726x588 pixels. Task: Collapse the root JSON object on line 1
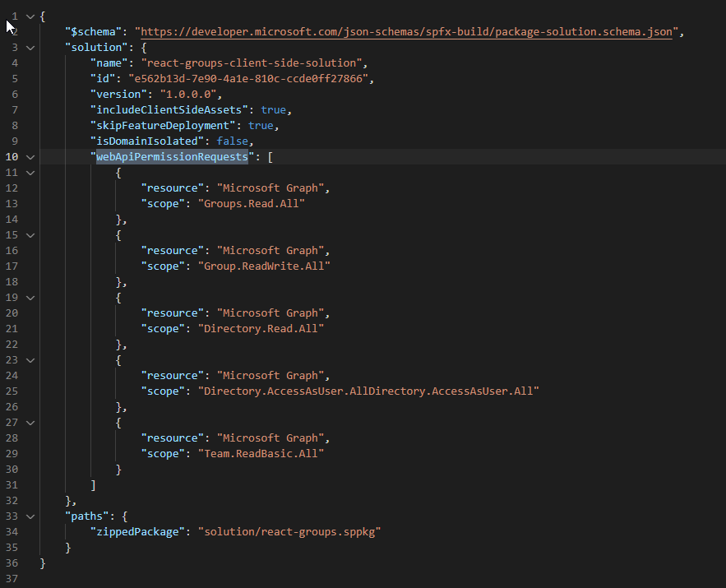tap(30, 16)
